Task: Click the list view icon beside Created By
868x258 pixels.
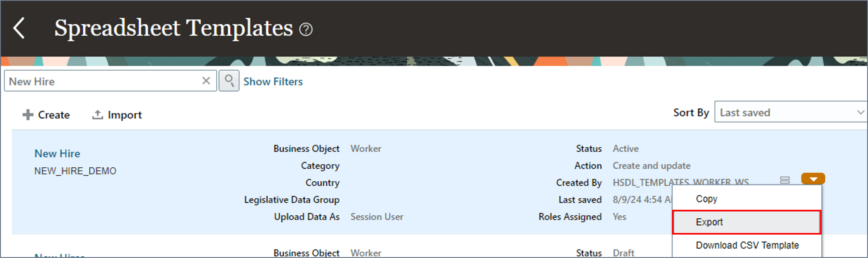Action: pos(785,180)
